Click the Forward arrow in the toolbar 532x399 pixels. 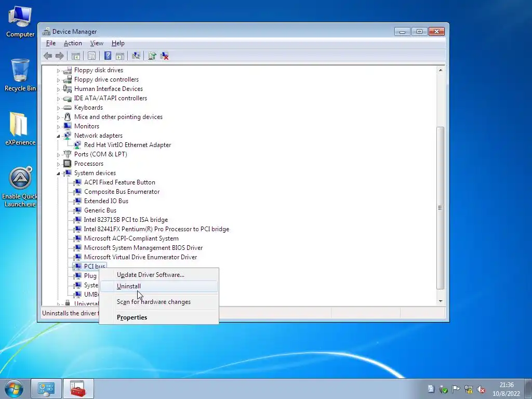coord(60,56)
